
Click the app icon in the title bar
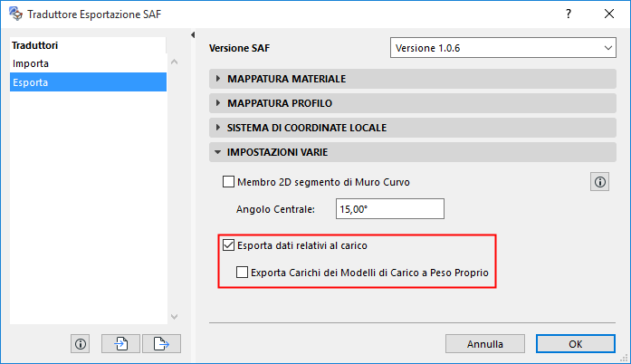pyautogui.click(x=14, y=14)
